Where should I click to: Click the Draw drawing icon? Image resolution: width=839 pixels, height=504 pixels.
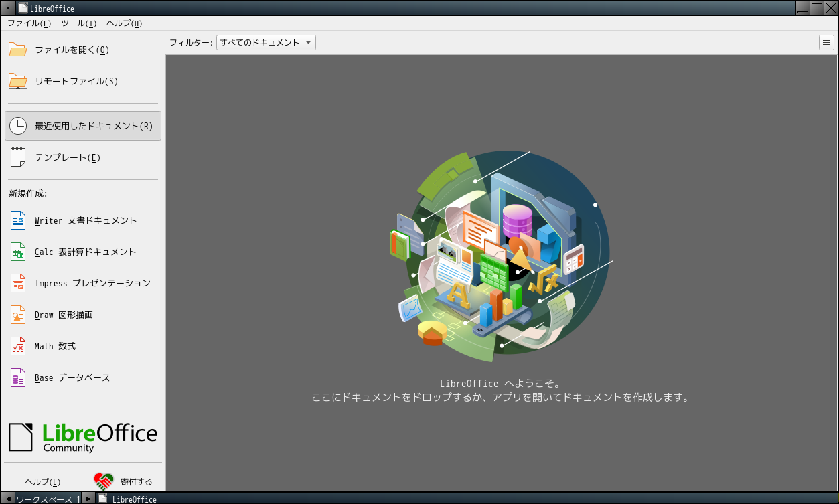pyautogui.click(x=18, y=315)
